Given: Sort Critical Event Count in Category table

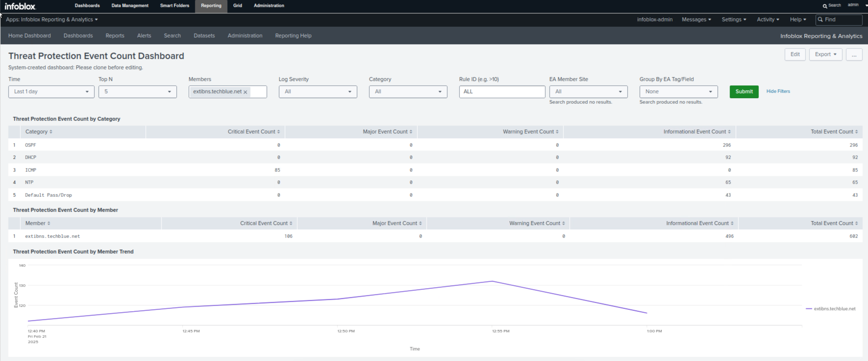Looking at the screenshot, I should coord(278,132).
